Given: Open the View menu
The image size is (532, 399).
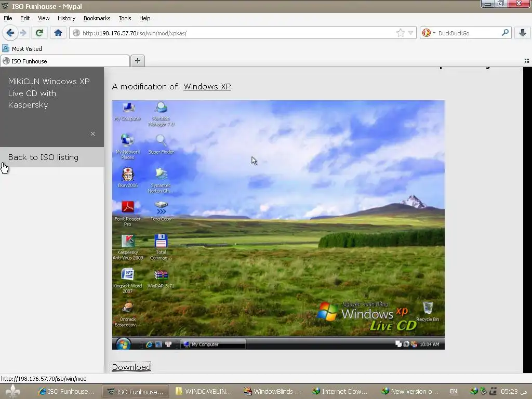Looking at the screenshot, I should pos(44,18).
